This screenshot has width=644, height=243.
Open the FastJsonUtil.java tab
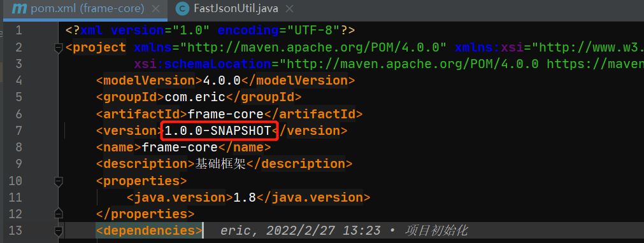(235, 9)
